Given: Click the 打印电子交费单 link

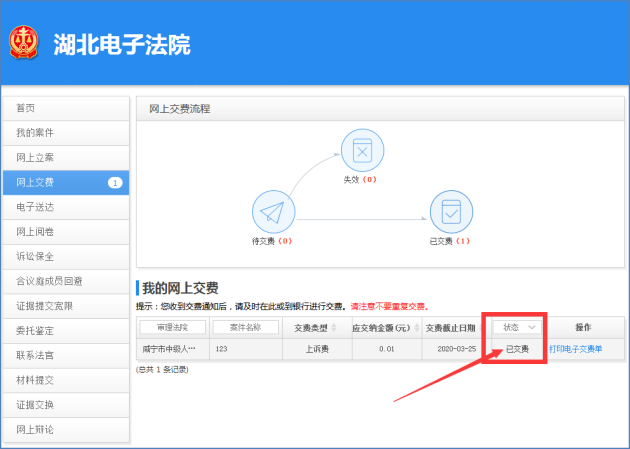Looking at the screenshot, I should point(583,349).
